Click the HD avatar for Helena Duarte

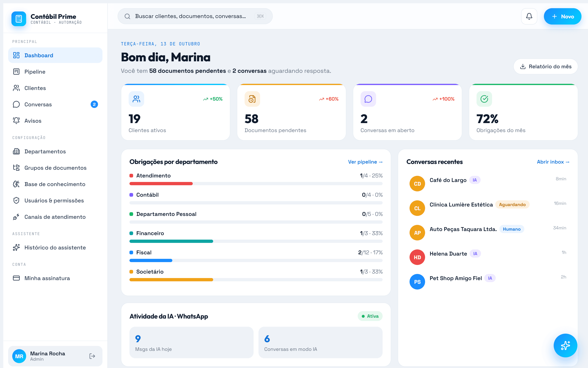click(417, 257)
